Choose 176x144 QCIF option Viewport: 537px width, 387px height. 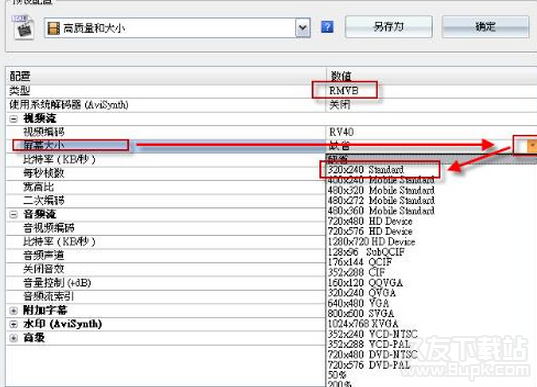tap(360, 262)
